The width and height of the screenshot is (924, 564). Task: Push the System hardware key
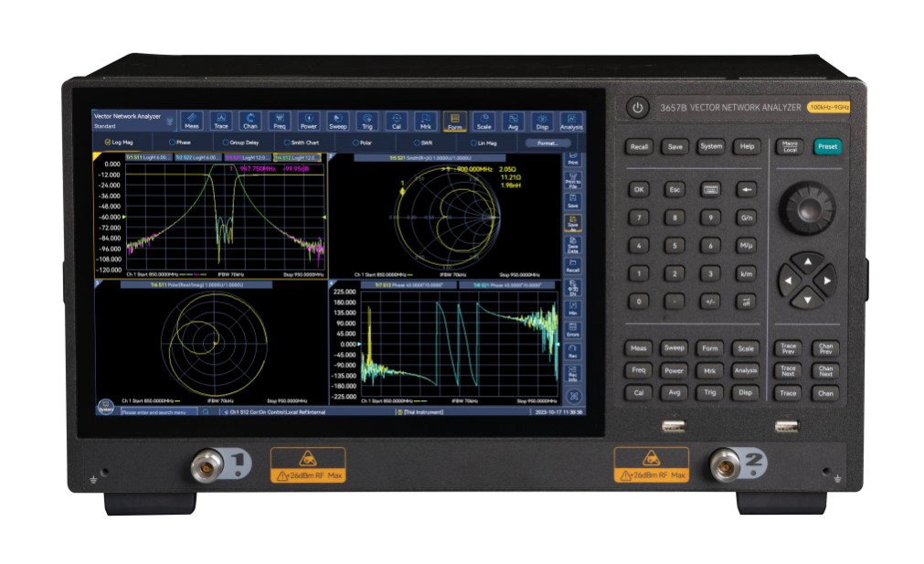point(711,147)
